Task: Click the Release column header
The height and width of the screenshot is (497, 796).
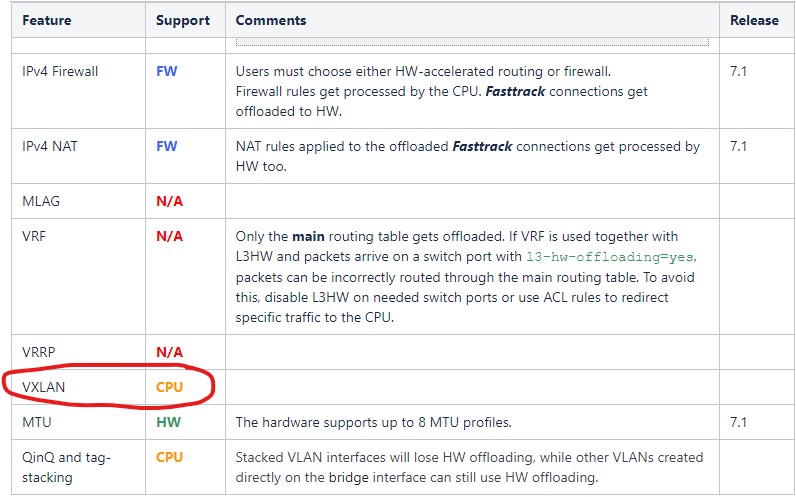Action: (x=754, y=20)
